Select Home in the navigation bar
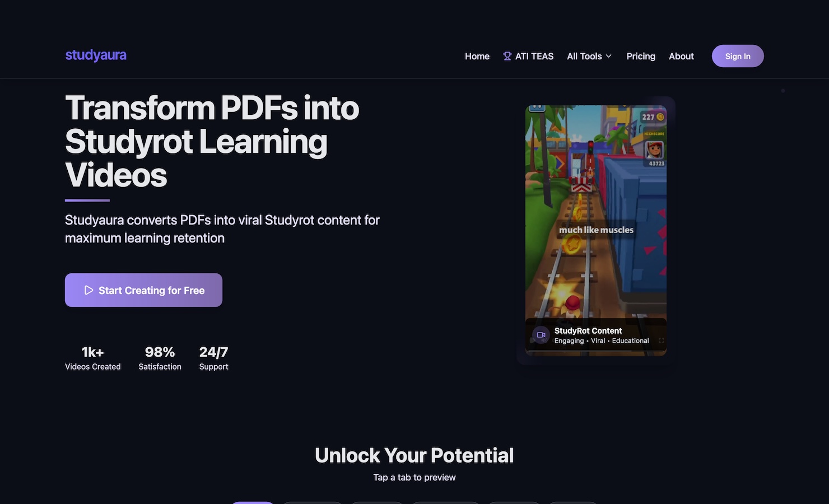This screenshot has height=504, width=829. point(477,56)
